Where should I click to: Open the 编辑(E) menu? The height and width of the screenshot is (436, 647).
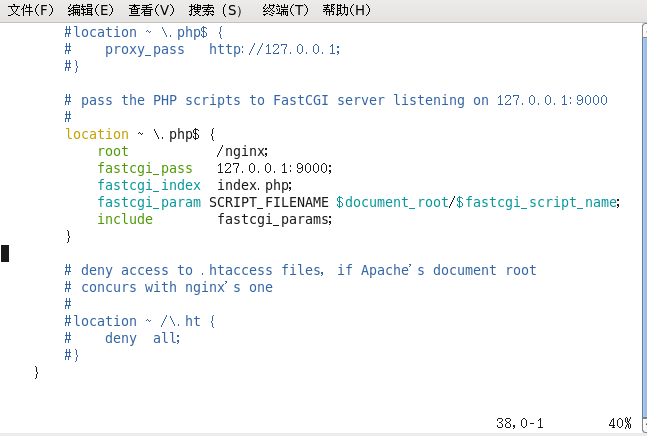point(90,10)
